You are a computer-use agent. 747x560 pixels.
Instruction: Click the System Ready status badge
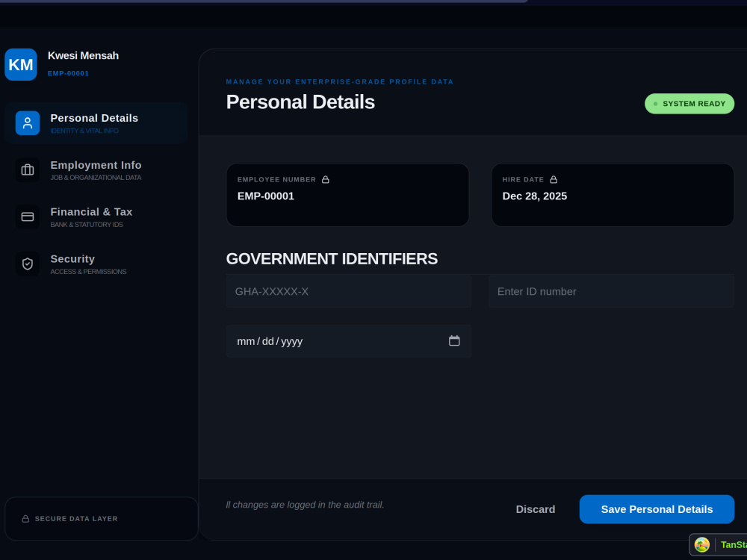click(x=689, y=104)
